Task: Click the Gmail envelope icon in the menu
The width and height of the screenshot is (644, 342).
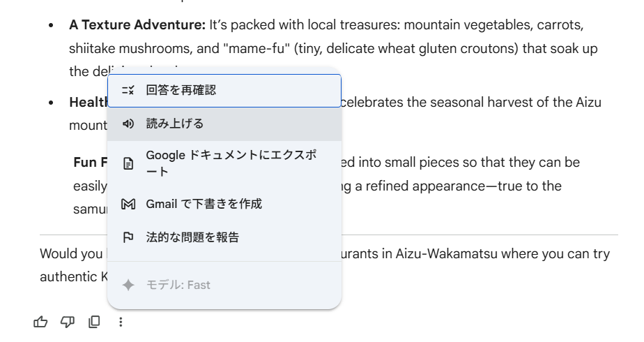Action: pos(128,204)
